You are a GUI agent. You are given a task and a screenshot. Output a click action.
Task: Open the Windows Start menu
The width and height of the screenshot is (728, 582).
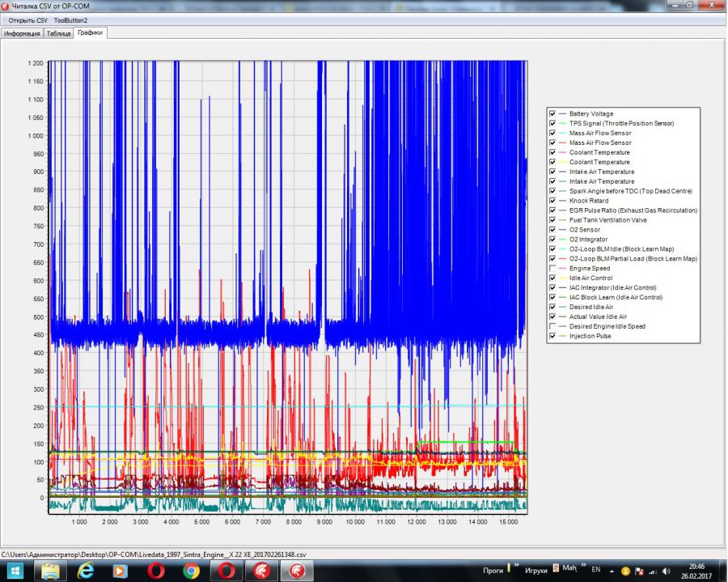tap(16, 571)
